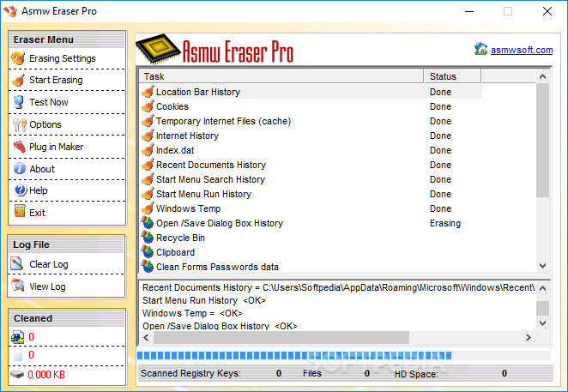Click the Start Menu Run History <OK> log line

tap(204, 300)
